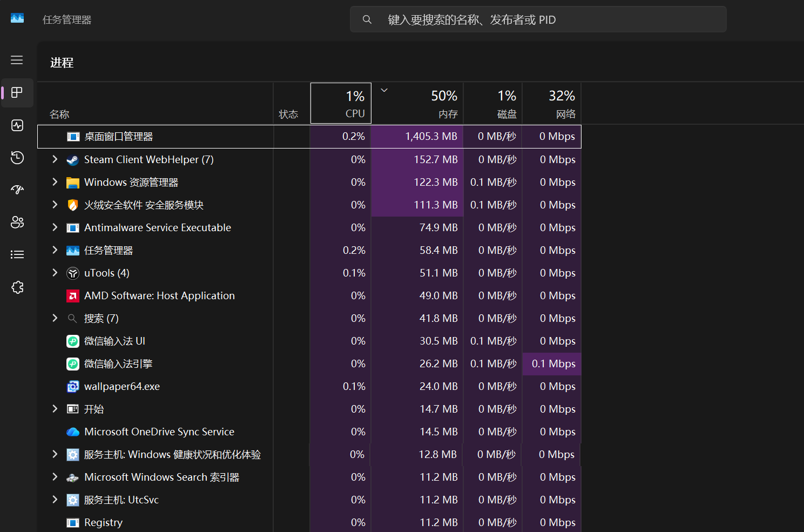Click the Windows 资源管理器 folder icon
This screenshot has width=804, height=532.
coord(72,183)
